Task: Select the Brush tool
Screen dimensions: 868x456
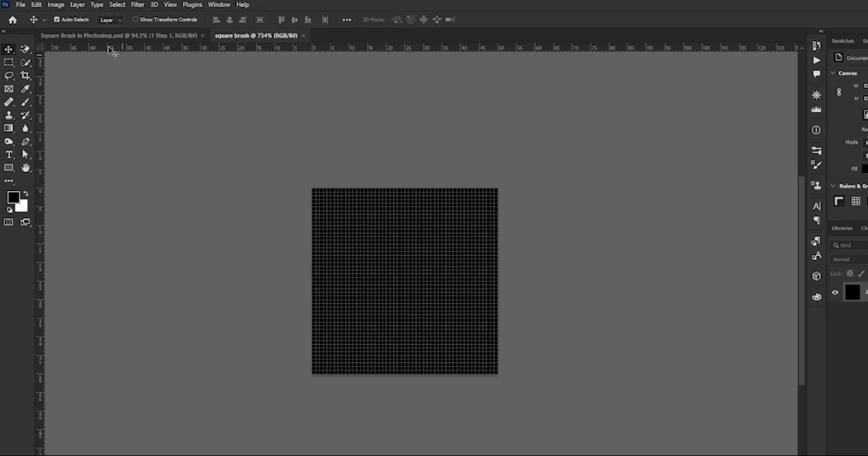Action: 26,102
